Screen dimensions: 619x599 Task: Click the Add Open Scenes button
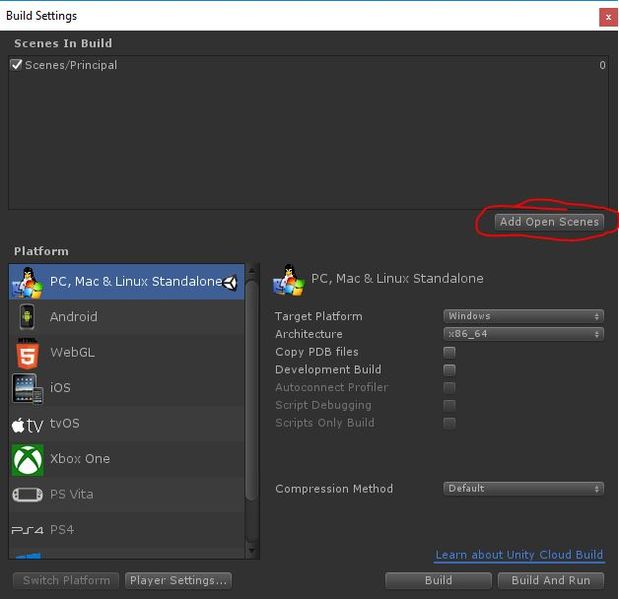549,222
